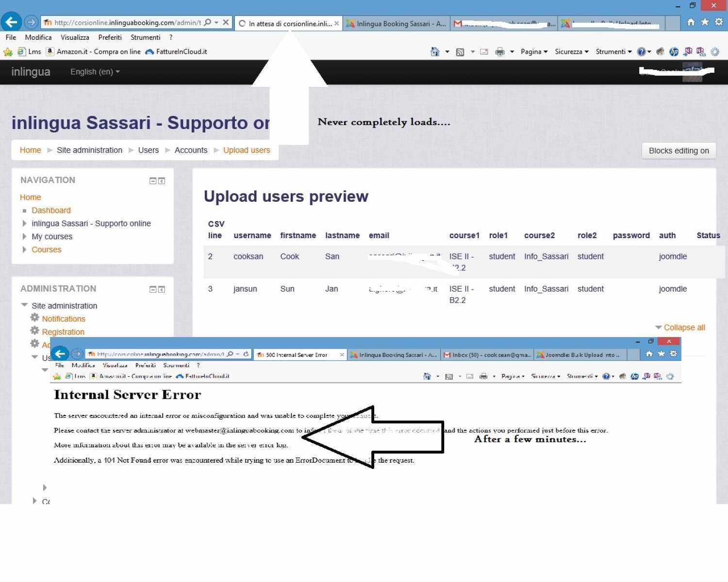728x582 pixels.
Task: Open the English (en) language dropdown
Action: 95,72
